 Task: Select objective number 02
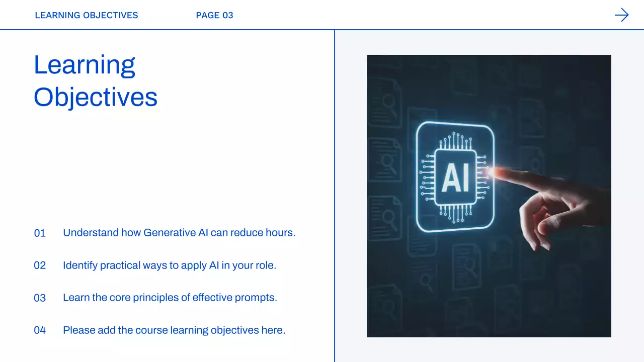pos(40,265)
